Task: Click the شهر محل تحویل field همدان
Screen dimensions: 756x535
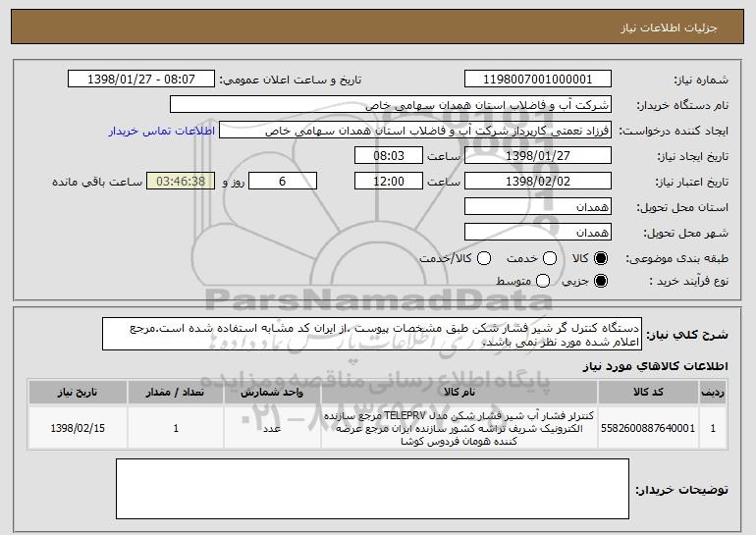Action: (x=538, y=233)
